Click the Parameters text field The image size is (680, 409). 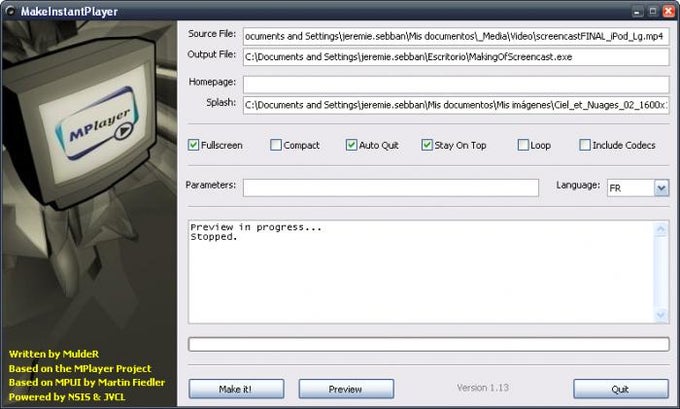pyautogui.click(x=391, y=188)
